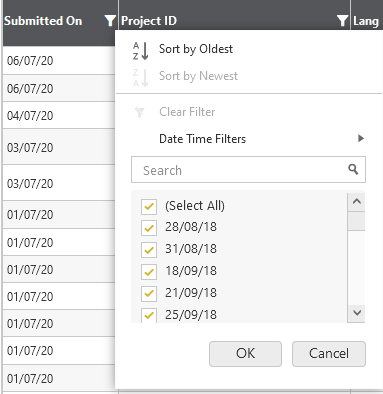The image size is (383, 394).
Task: Click the Clear Filter funnel icon
Action: click(140, 112)
